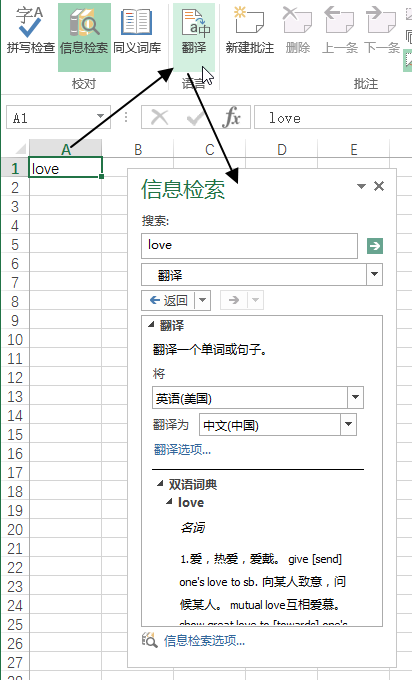Viewport: 412px width, 680px height.
Task: Start search with green arrow button
Action: click(375, 246)
